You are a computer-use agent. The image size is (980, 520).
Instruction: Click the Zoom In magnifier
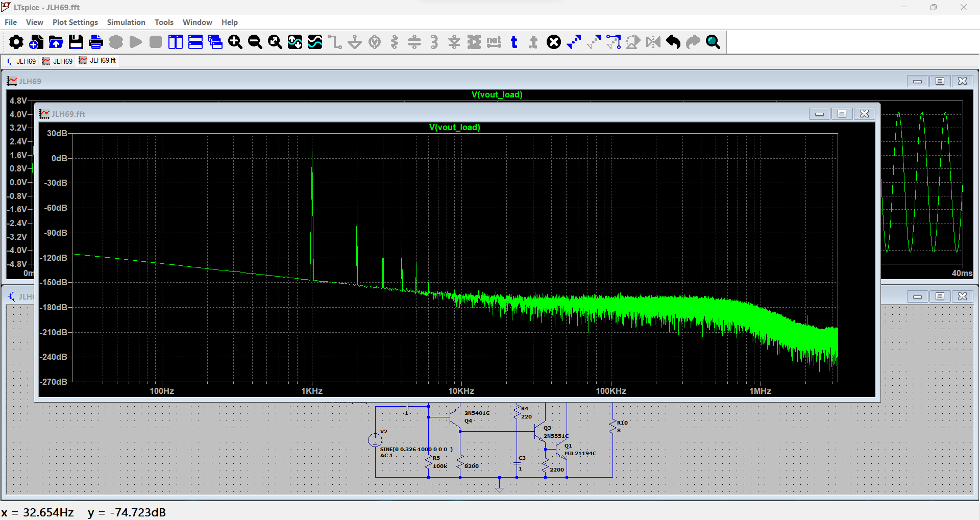pyautogui.click(x=235, y=42)
